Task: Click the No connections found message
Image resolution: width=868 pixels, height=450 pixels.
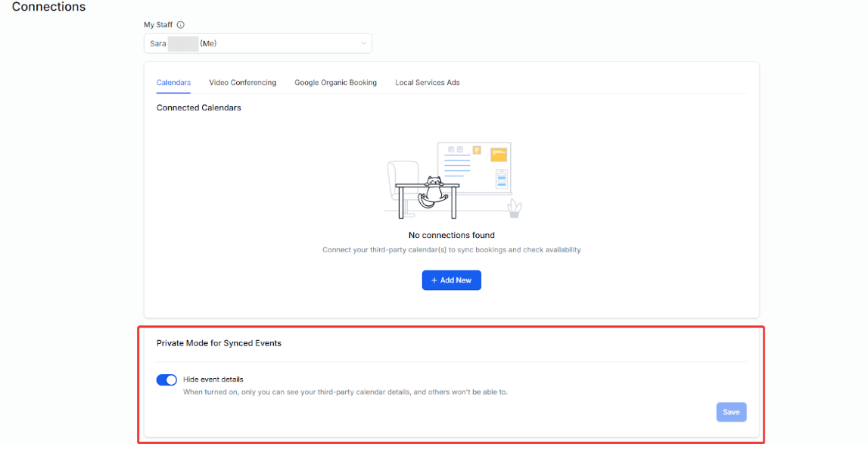Action: pos(451,236)
